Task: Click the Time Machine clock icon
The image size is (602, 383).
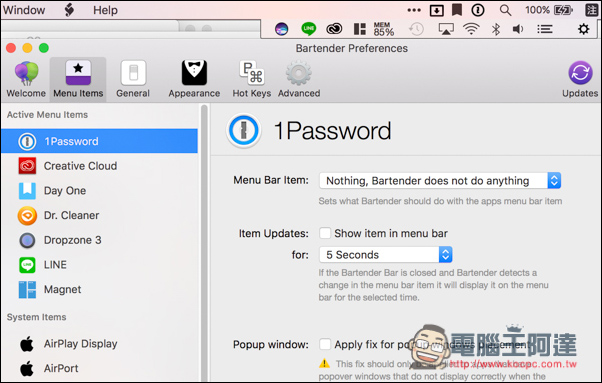Action: [x=417, y=29]
